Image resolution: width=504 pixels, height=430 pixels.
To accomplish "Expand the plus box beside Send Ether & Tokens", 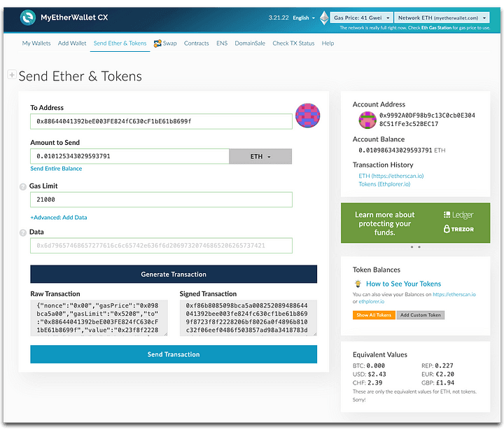I will tap(12, 75).
